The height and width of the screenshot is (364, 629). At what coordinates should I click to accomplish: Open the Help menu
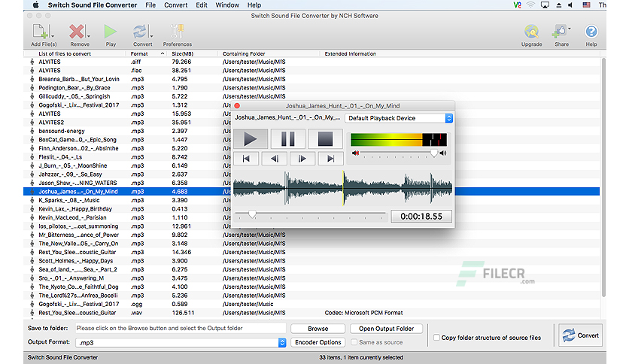coord(254,5)
